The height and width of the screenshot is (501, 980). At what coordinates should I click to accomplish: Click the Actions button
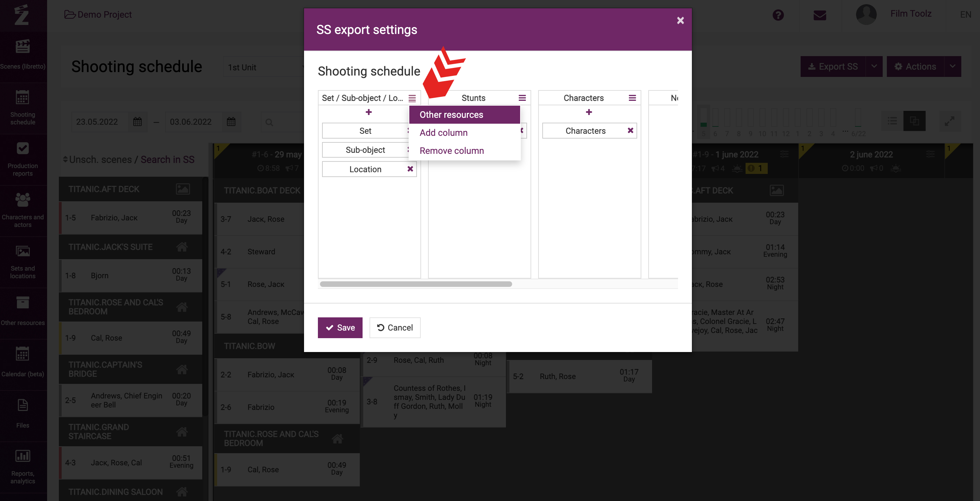[x=915, y=67]
